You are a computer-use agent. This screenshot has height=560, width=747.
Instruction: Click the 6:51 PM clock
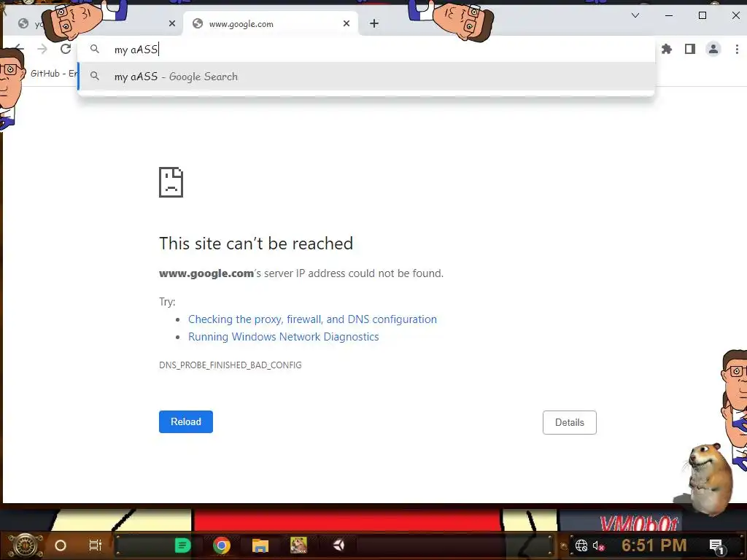point(654,545)
